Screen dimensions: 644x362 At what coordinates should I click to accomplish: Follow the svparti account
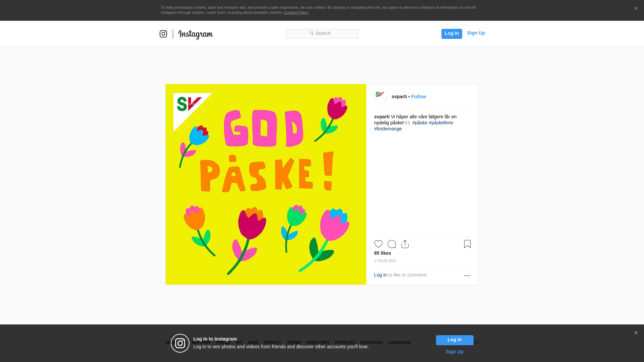click(x=419, y=97)
